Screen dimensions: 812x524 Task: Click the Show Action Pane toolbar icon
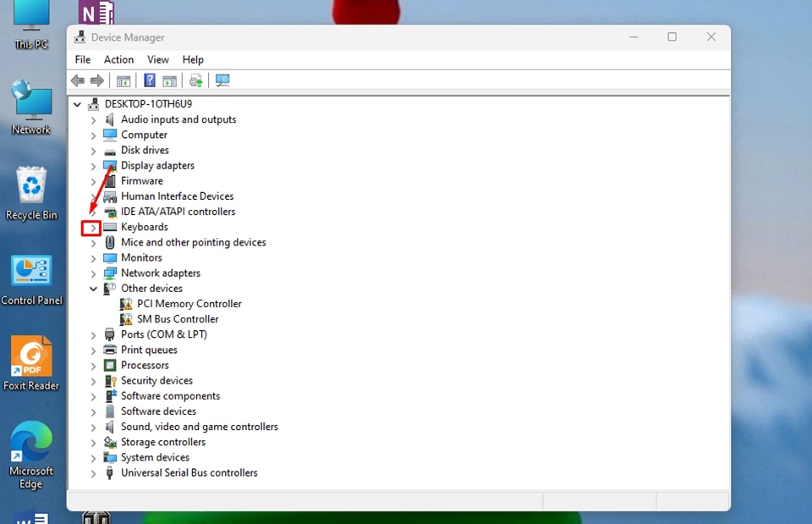click(170, 80)
